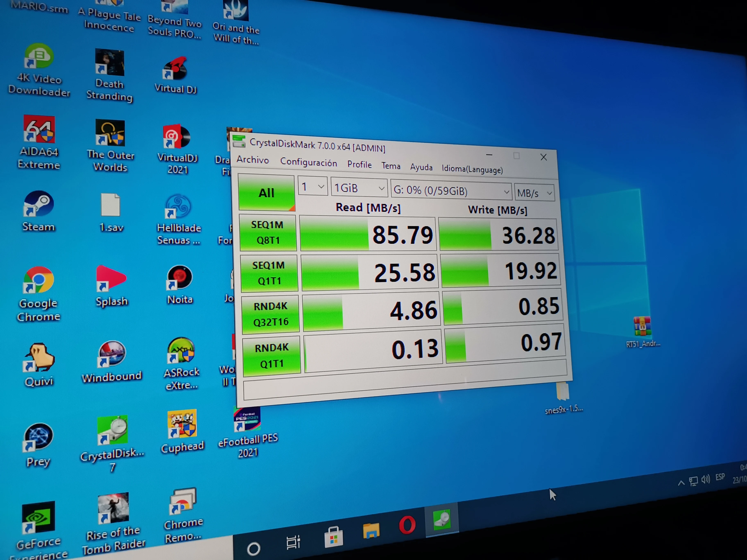
Task: Open the Configuración menu
Action: click(x=308, y=162)
